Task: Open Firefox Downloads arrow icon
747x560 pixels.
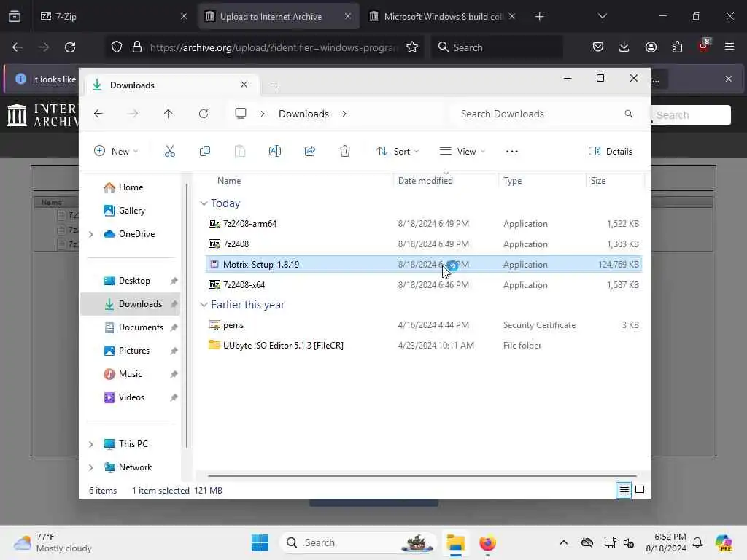Action: (x=624, y=47)
